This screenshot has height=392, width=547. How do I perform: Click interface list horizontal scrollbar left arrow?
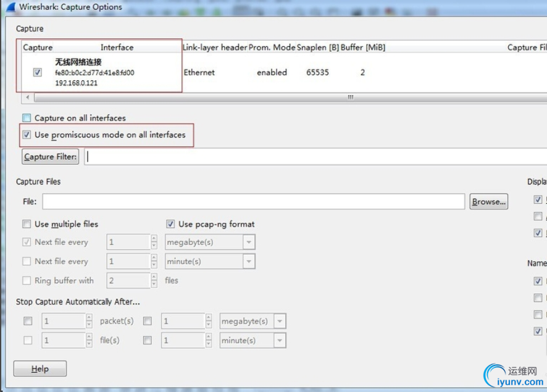(28, 98)
